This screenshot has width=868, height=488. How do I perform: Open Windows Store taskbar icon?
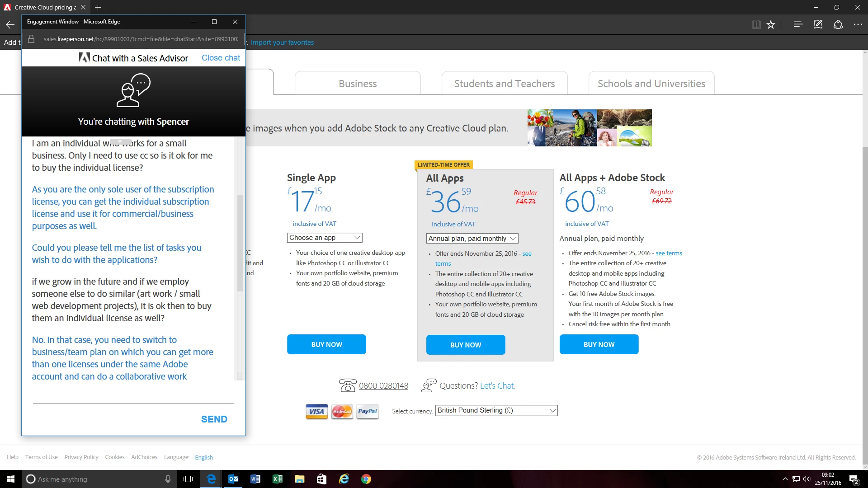click(x=321, y=479)
